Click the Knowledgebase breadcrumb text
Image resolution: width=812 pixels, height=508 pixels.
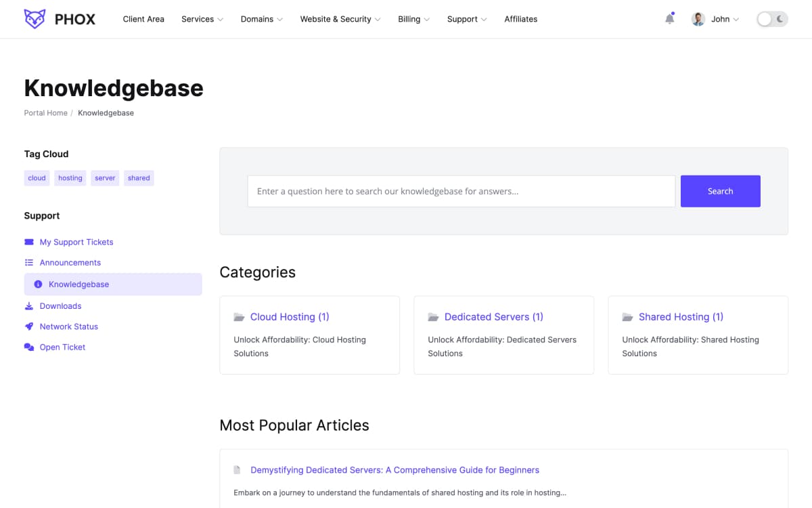tap(106, 113)
